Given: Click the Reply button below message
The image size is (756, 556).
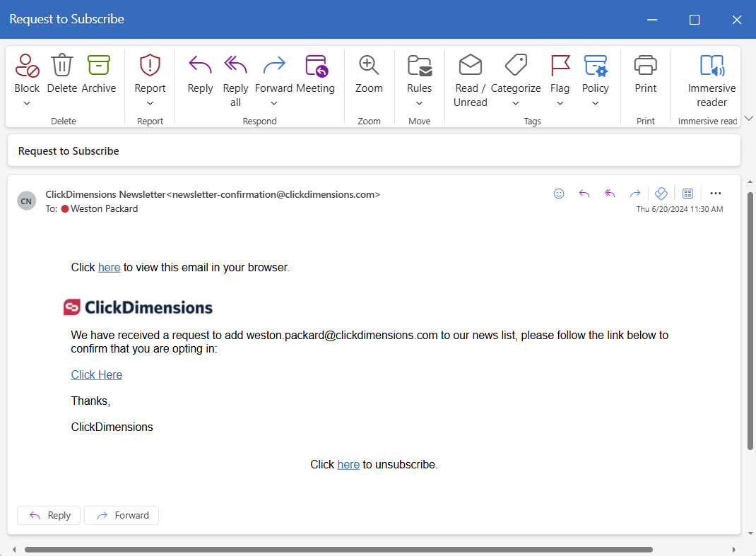Looking at the screenshot, I should (x=49, y=515).
